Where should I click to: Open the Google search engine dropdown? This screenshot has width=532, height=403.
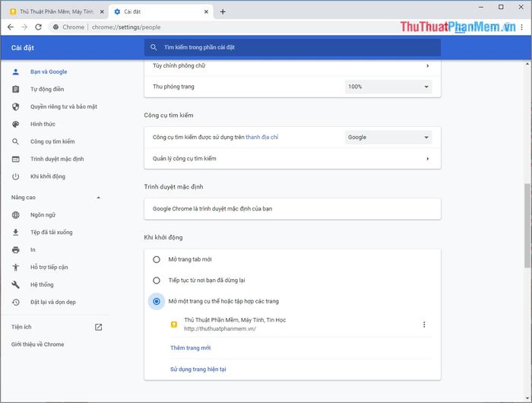[x=388, y=138]
